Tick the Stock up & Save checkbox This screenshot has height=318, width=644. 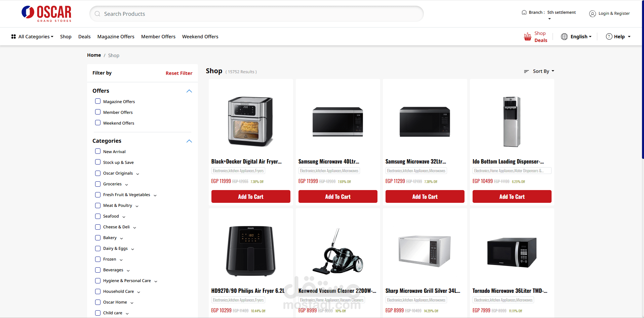pos(98,162)
